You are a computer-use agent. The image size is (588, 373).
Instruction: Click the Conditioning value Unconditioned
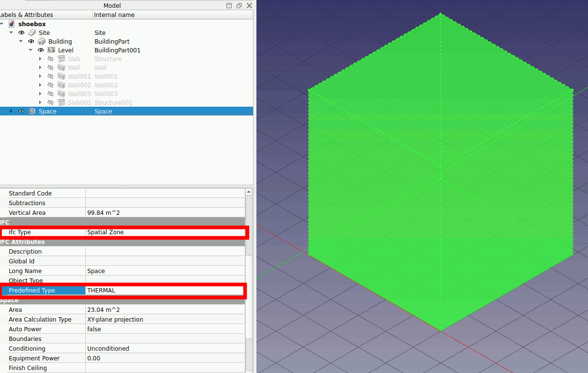click(x=108, y=348)
